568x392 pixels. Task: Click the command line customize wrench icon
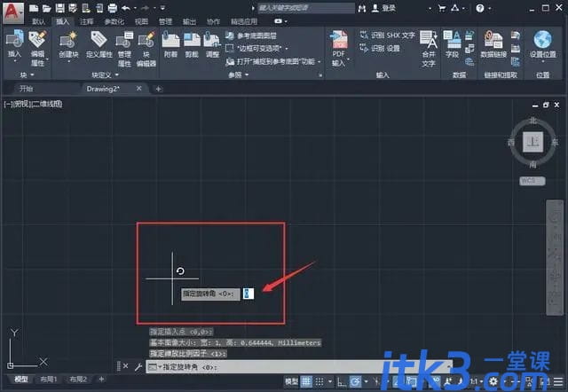click(x=138, y=367)
